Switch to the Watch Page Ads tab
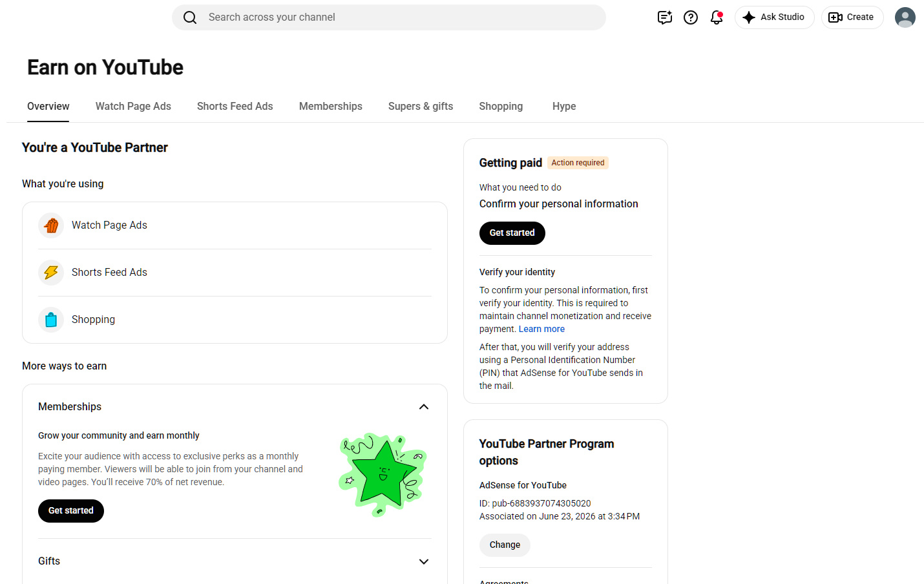924x584 pixels. [133, 107]
